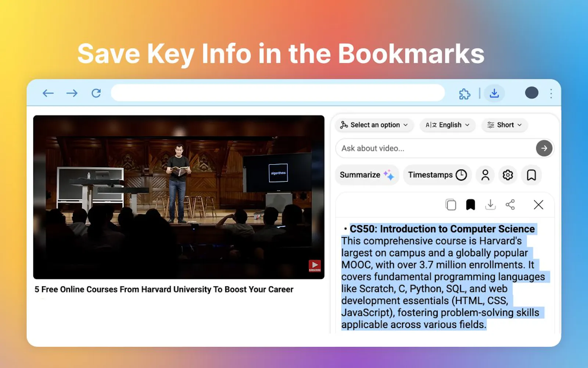The height and width of the screenshot is (368, 588).
Task: Share the summary via share icon
Action: point(510,205)
